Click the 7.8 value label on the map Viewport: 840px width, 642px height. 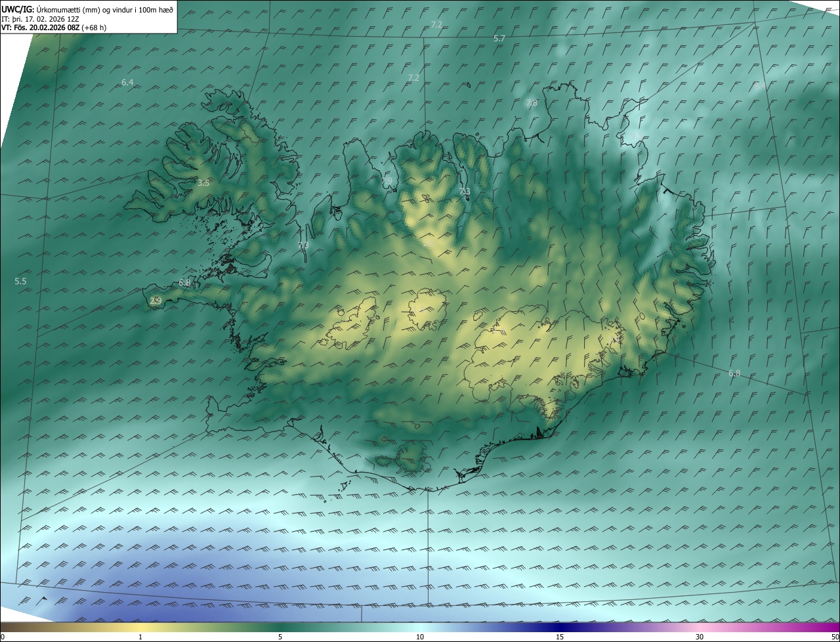click(532, 103)
